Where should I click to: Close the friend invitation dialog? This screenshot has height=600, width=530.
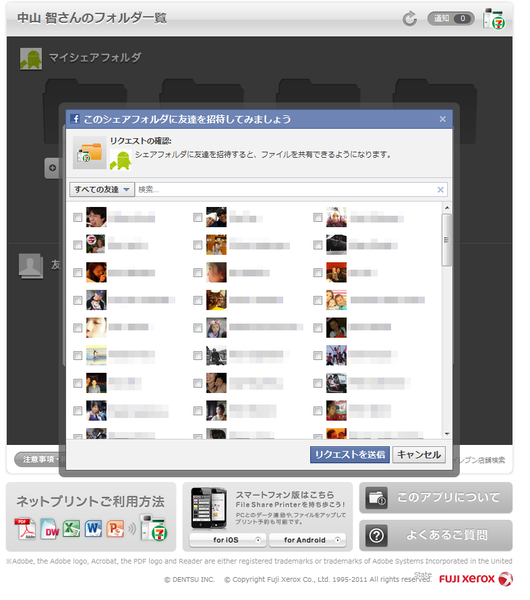(442, 119)
